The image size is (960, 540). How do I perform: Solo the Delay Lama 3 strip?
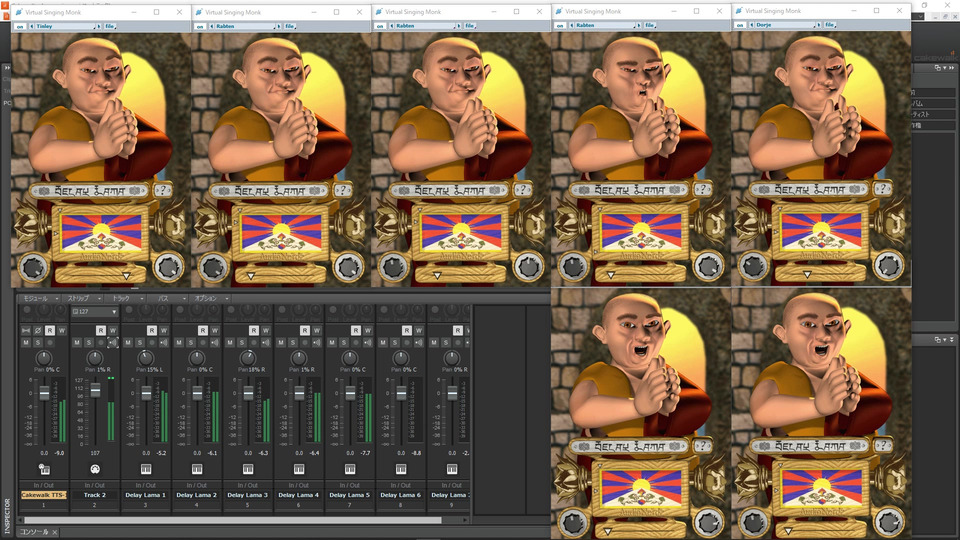(240, 343)
